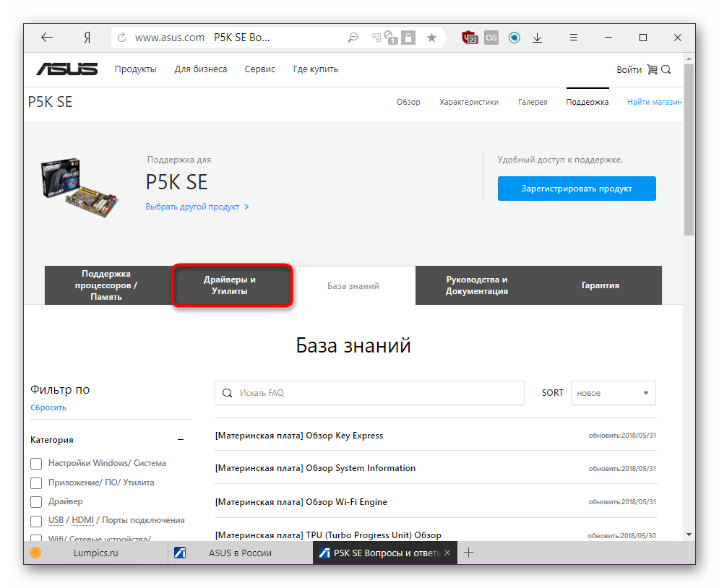Check the Настройки Windows/ Система box
Screen dimensions: 719x588
(36, 464)
